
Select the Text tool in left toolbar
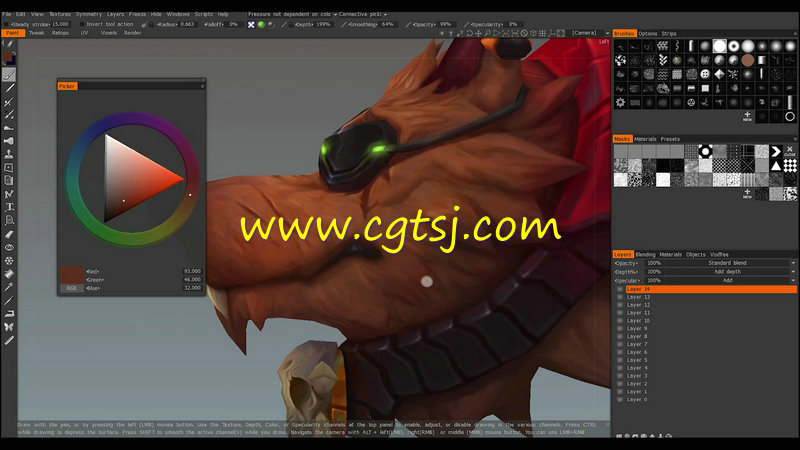click(x=9, y=207)
